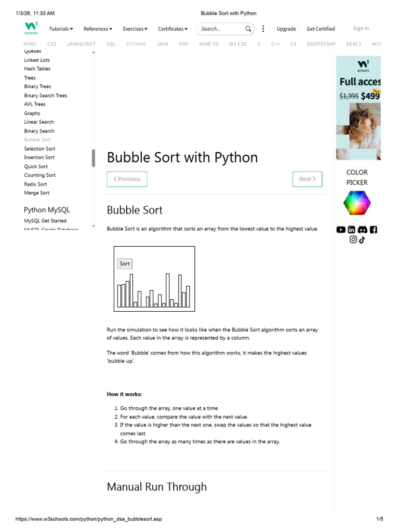Image resolution: width=399 pixels, height=532 pixels.
Task: Click the three-dot more options icon
Action: coord(263,29)
